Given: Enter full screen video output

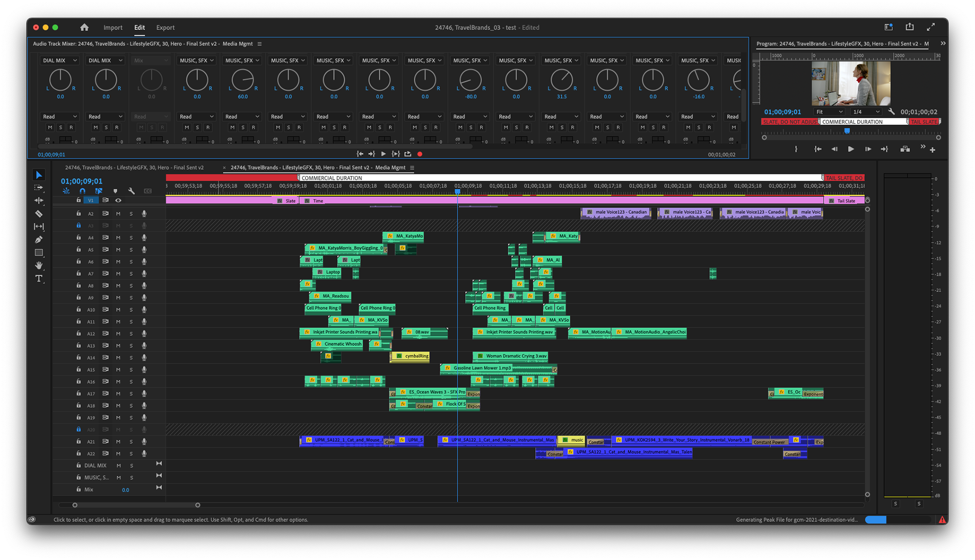Looking at the screenshot, I should pos(931,27).
